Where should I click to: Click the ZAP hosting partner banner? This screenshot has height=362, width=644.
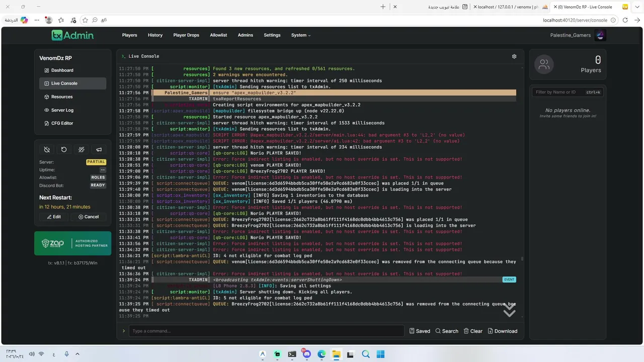(x=72, y=243)
